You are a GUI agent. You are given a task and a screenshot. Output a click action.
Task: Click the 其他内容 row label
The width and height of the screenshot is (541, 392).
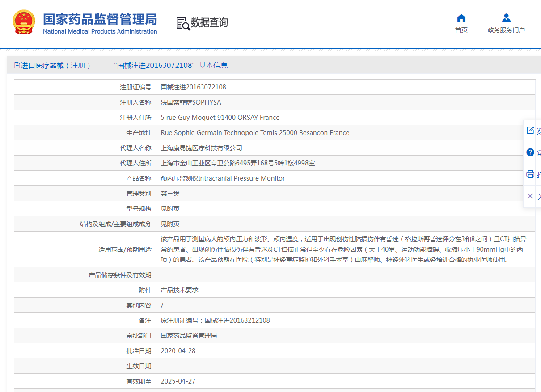pos(139,305)
